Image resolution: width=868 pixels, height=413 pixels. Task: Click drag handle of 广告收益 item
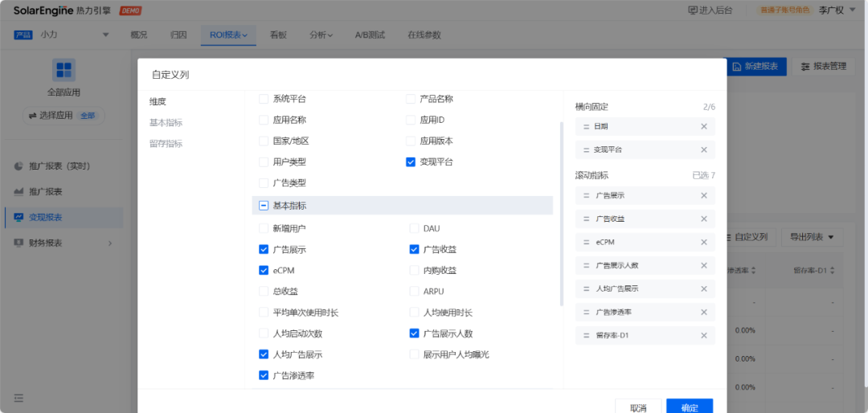tap(586, 219)
